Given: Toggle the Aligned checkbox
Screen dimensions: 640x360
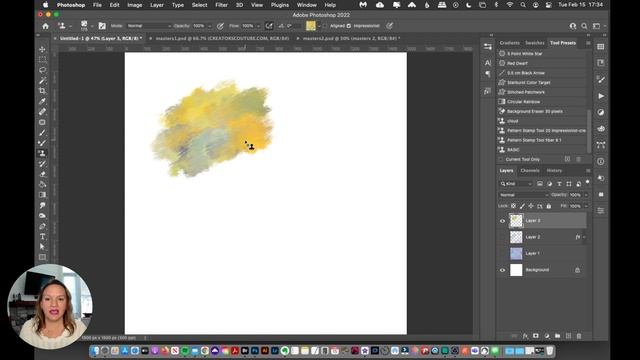Looking at the screenshot, I should pyautogui.click(x=325, y=26).
